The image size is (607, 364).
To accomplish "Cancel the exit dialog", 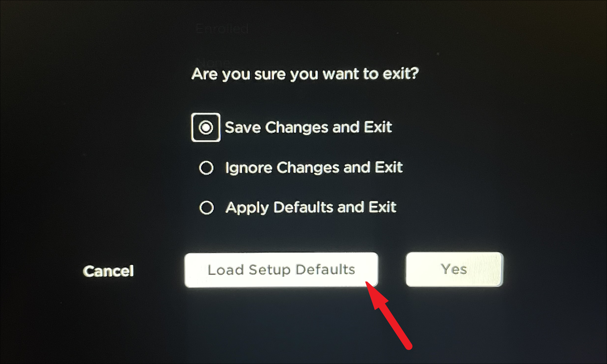I will 108,271.
